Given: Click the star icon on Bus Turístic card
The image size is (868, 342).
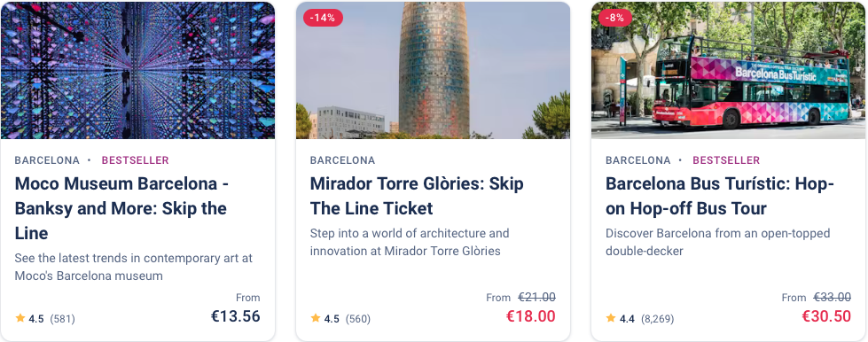Looking at the screenshot, I should tap(611, 318).
